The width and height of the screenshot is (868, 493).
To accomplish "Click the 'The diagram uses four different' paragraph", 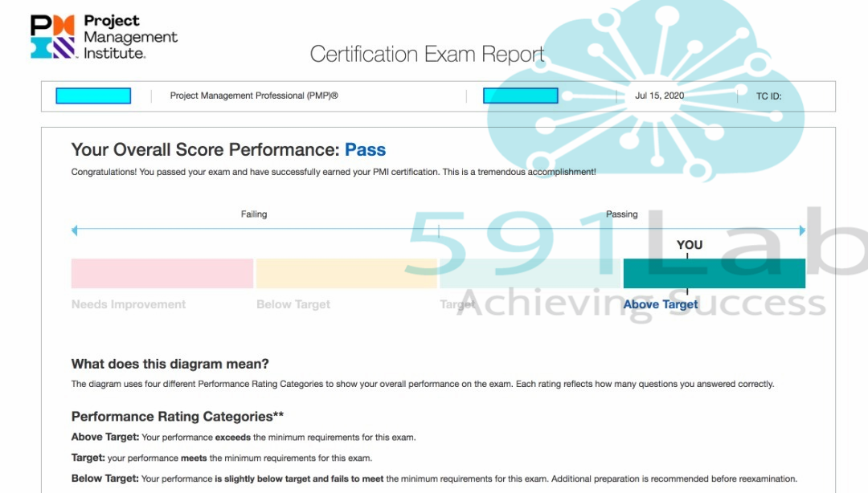I will (423, 384).
